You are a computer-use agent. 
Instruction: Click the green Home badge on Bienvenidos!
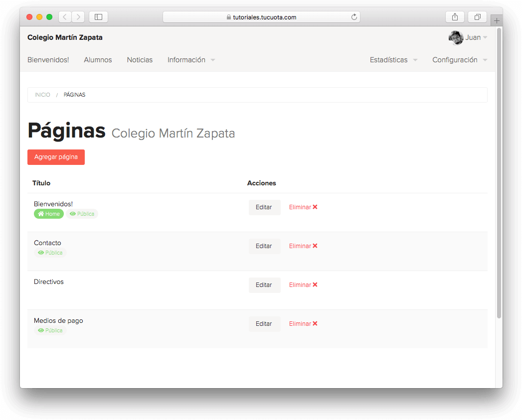(x=48, y=214)
